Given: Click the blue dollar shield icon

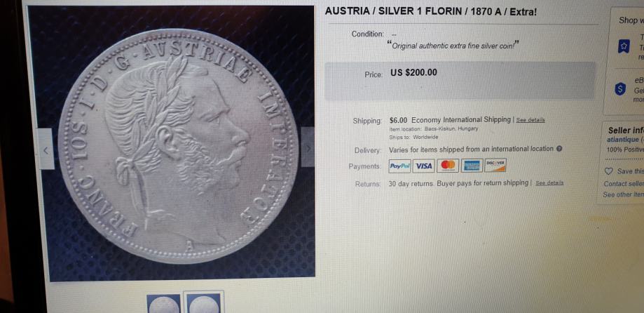Looking at the screenshot, I should [620, 89].
